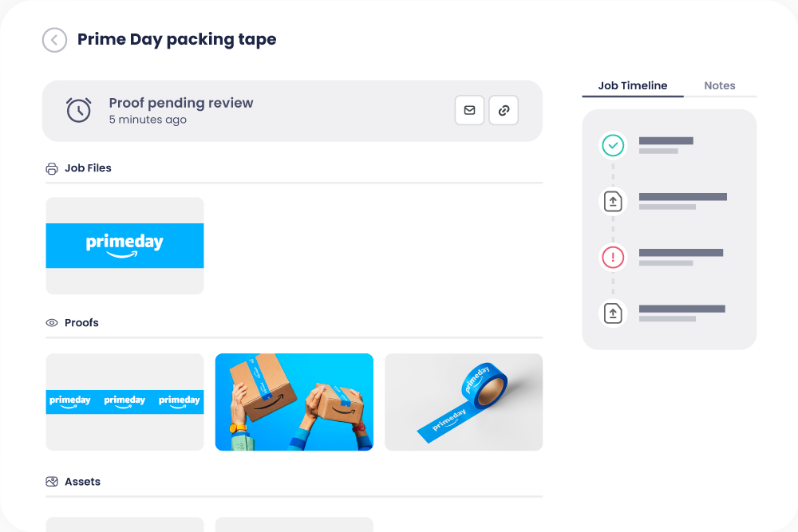Click the image icon next to Assets
This screenshot has height=532, width=798.
coord(50,482)
